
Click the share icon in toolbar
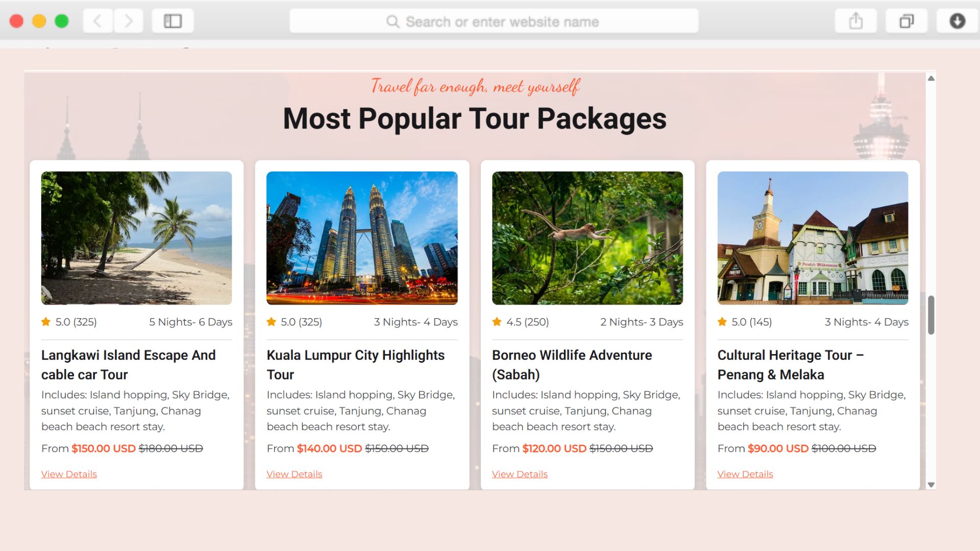855,21
